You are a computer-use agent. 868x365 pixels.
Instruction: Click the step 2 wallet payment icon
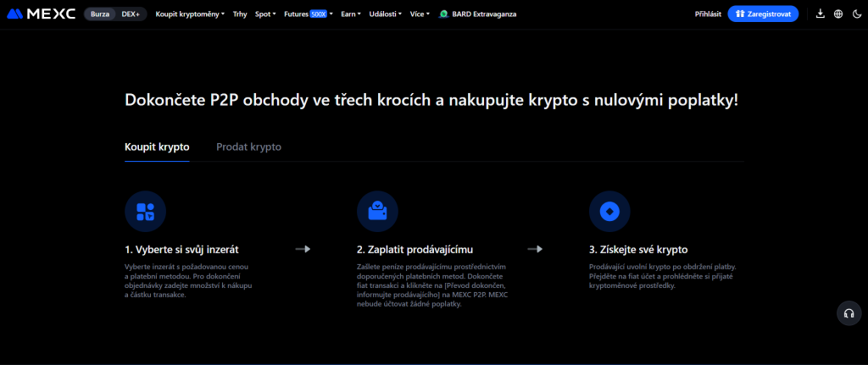coord(377,211)
